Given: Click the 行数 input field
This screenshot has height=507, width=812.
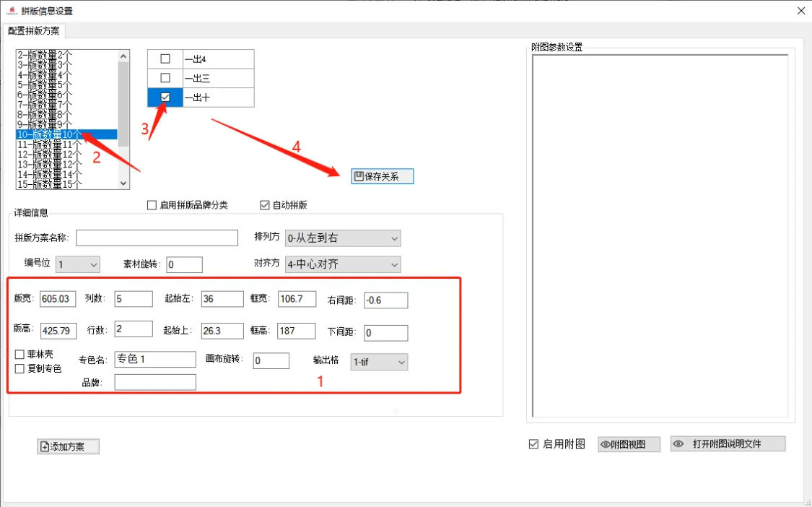Looking at the screenshot, I should point(134,329).
